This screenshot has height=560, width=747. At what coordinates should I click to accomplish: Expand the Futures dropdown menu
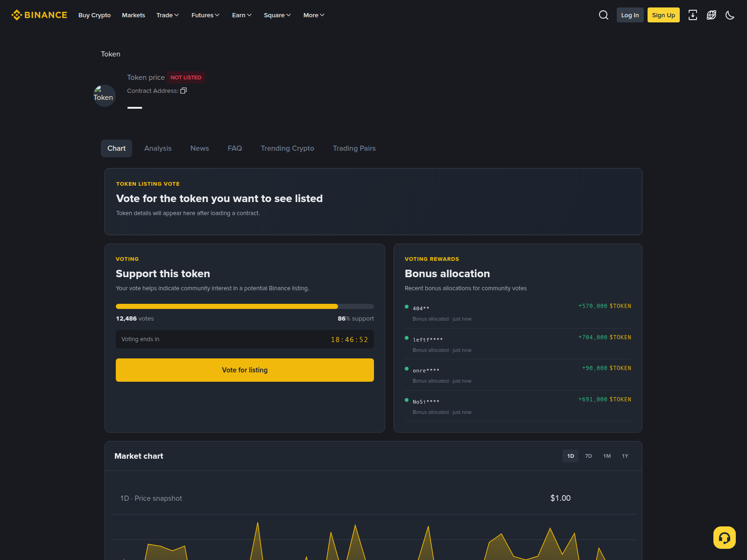pos(205,15)
